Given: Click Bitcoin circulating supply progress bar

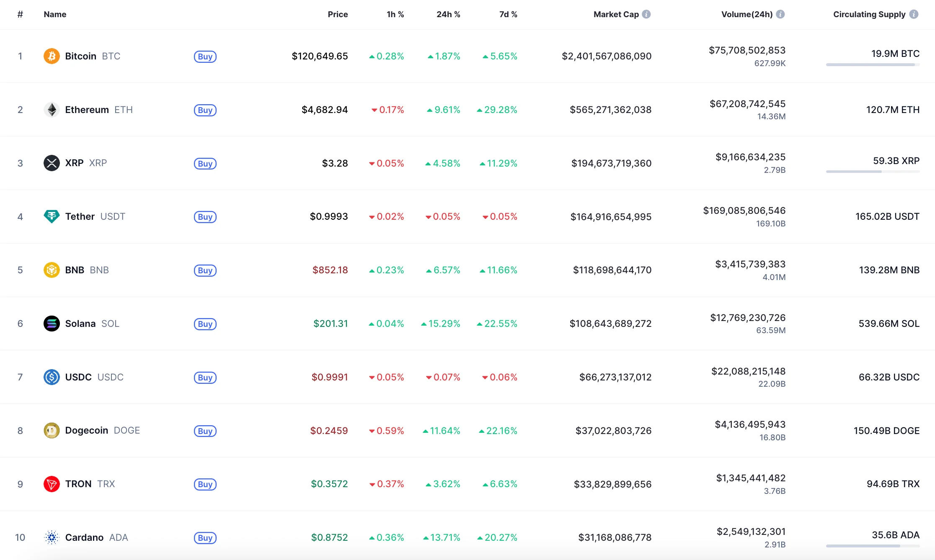Looking at the screenshot, I should pos(873,65).
